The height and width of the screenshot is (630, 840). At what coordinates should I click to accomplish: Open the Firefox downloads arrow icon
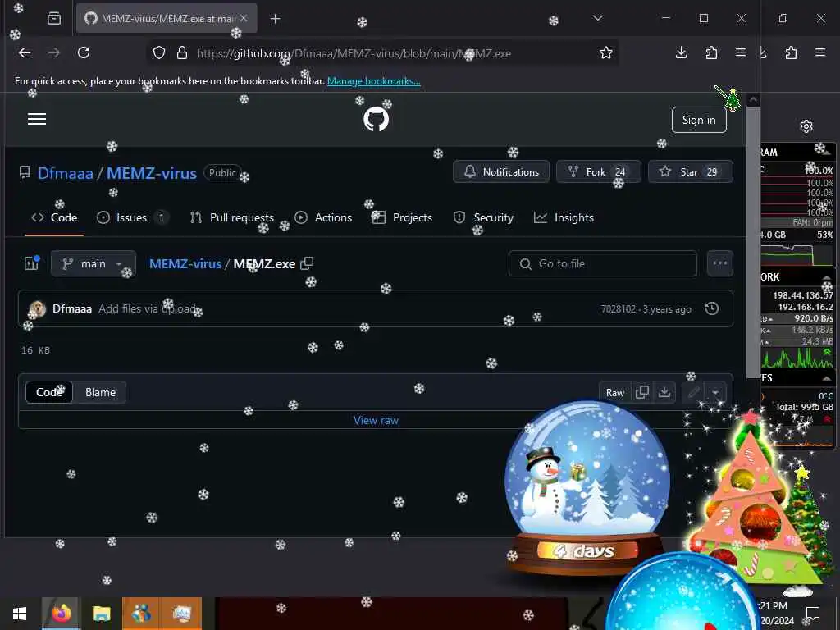[682, 53]
